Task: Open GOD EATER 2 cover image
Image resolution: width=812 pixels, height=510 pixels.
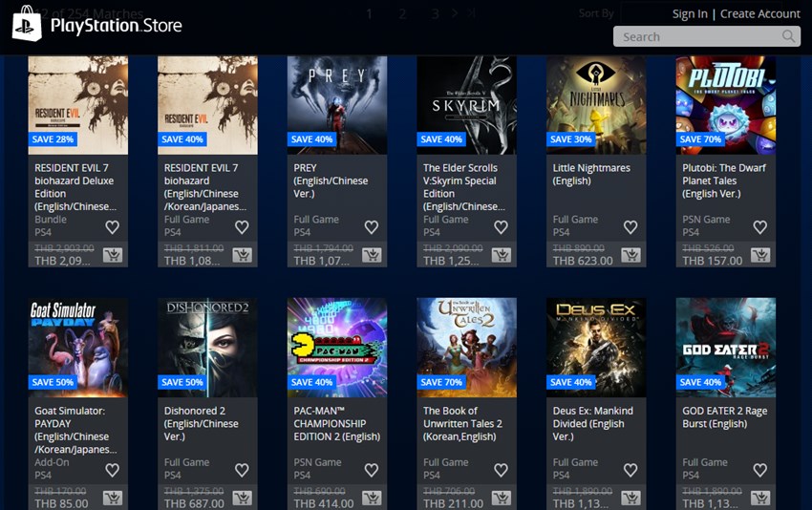Action: (725, 348)
